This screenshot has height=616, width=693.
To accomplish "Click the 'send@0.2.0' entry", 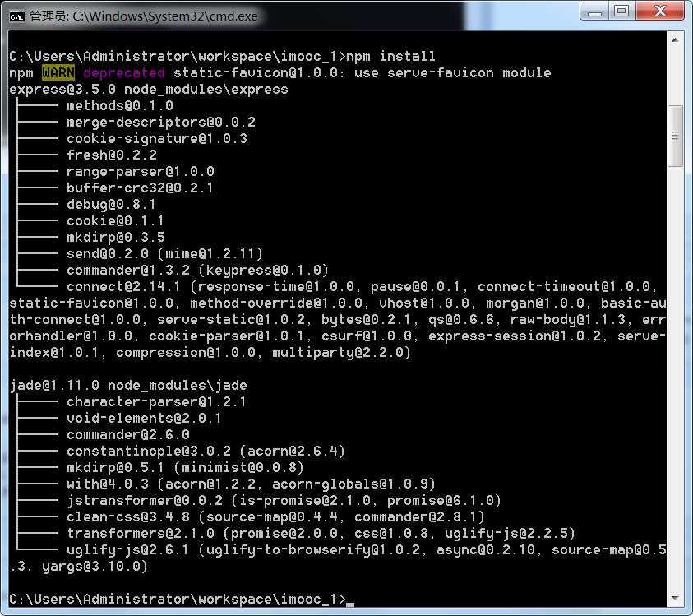I will pos(108,253).
